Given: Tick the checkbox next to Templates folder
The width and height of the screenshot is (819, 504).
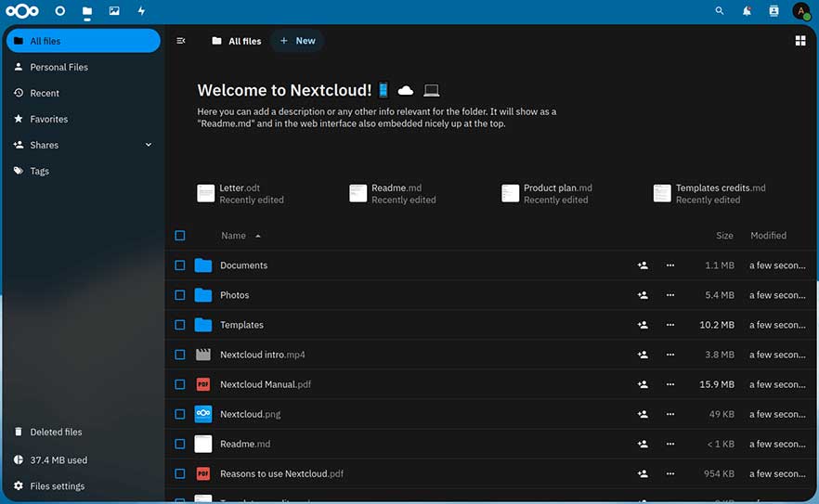Looking at the screenshot, I should [x=180, y=325].
